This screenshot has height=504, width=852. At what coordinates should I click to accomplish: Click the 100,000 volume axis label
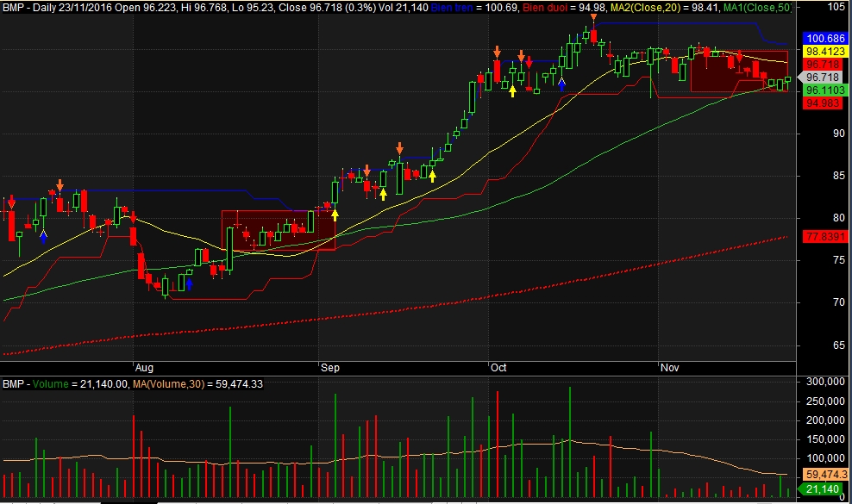[824, 458]
